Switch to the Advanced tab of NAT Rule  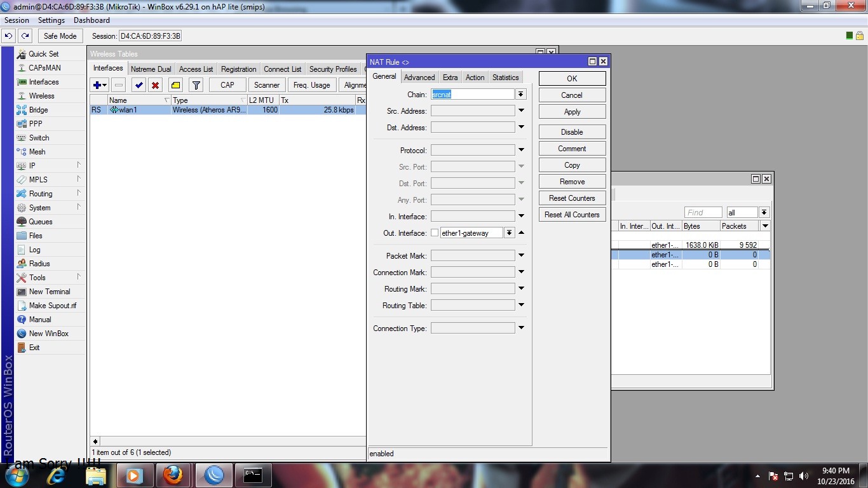pyautogui.click(x=419, y=77)
